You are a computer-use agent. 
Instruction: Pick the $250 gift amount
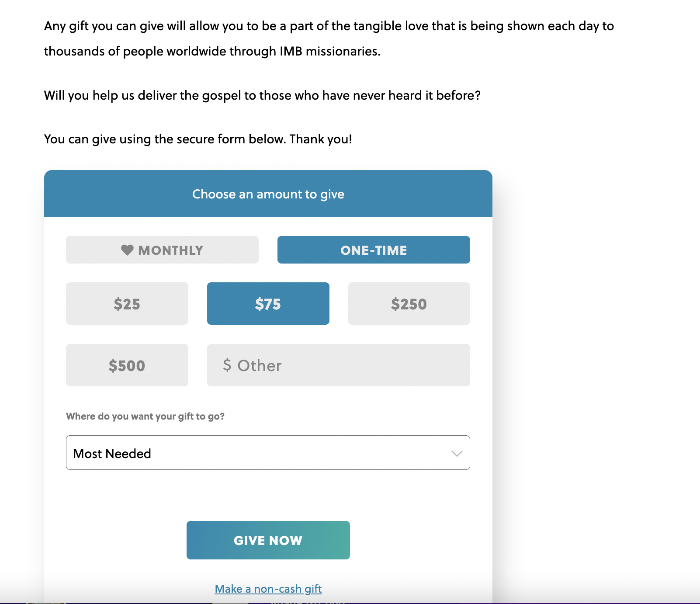click(409, 304)
